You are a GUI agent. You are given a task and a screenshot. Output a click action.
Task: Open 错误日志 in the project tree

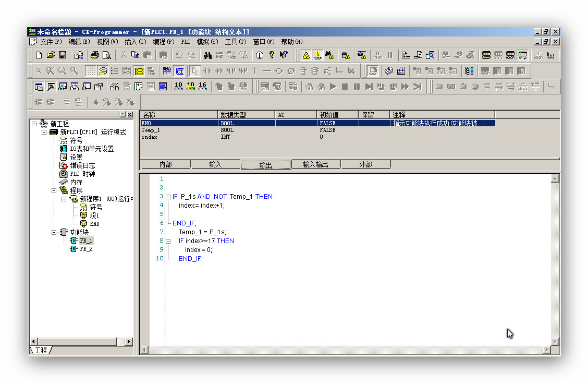point(82,165)
